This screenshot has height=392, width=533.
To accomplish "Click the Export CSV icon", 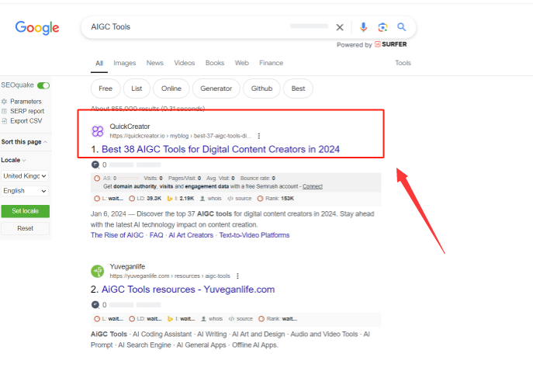I will [4, 121].
